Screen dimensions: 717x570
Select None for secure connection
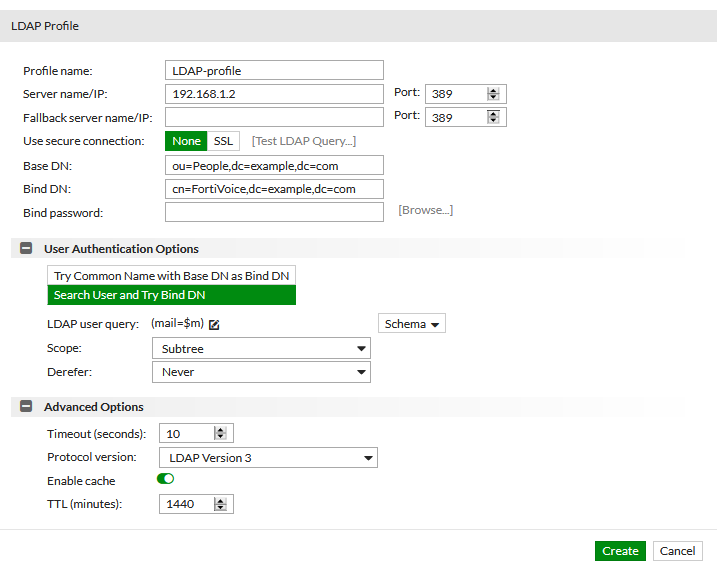pos(186,141)
